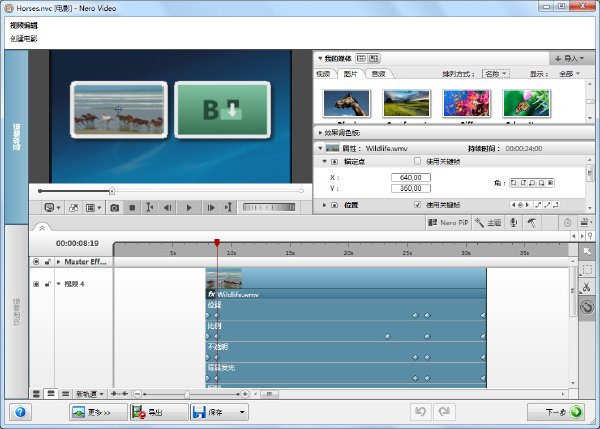Adjust the preview scrubber handle

(112, 191)
